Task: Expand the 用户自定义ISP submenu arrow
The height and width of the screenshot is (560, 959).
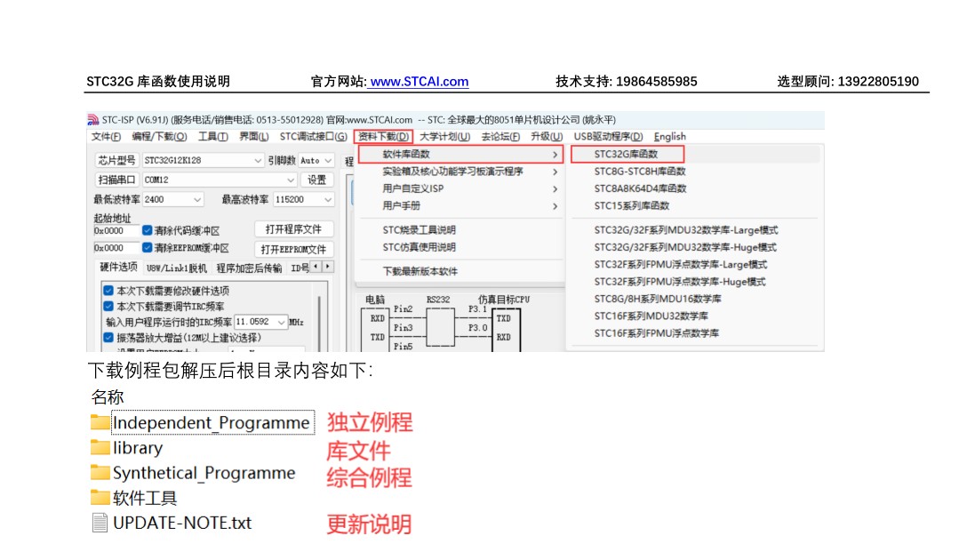Action: click(555, 189)
